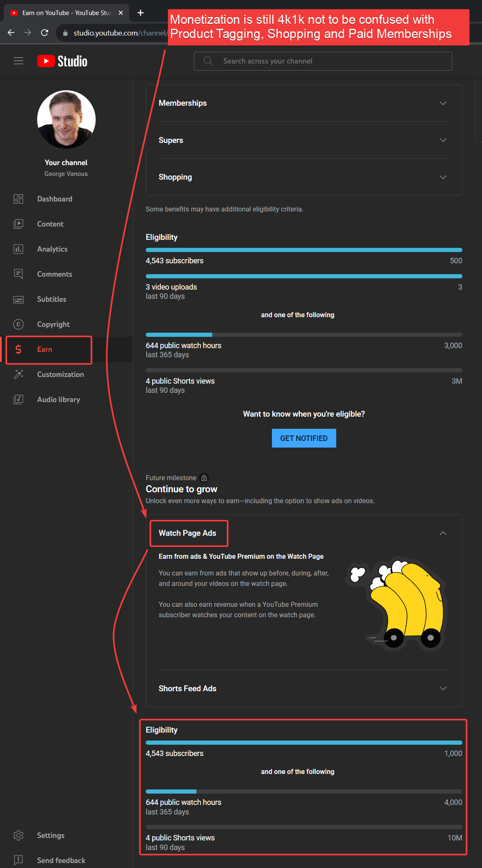Image resolution: width=482 pixels, height=868 pixels.
Task: Click the browser address bar URL
Action: coord(120,33)
